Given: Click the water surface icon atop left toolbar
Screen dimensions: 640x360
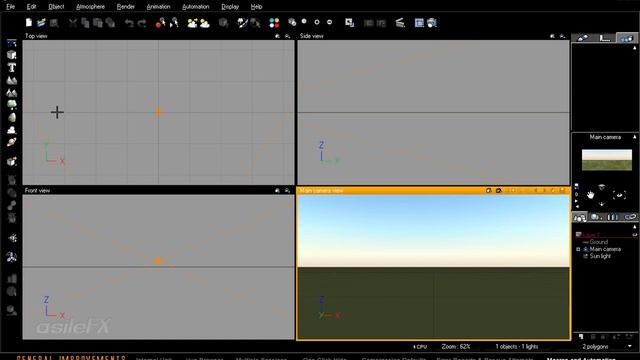Looking at the screenshot, I should 12,43.
